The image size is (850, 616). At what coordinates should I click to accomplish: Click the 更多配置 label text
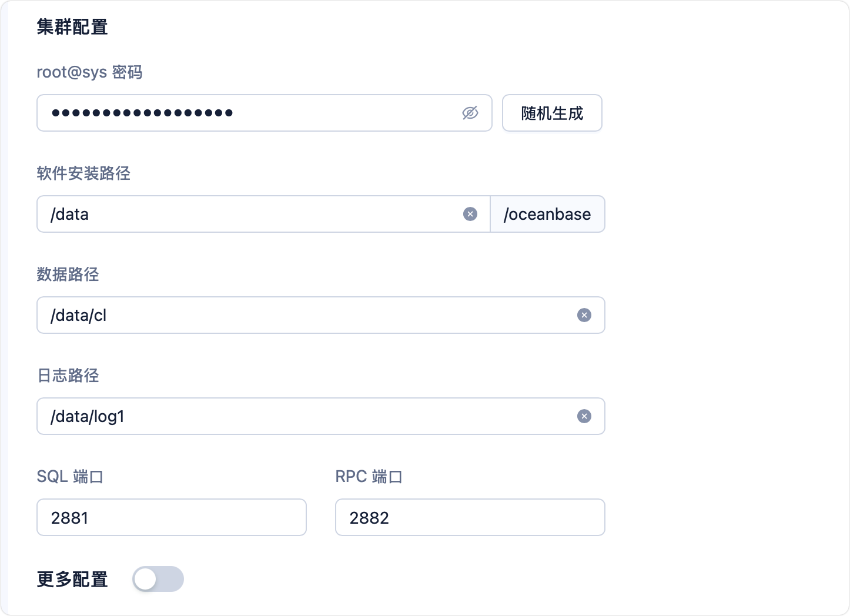pyautogui.click(x=72, y=579)
